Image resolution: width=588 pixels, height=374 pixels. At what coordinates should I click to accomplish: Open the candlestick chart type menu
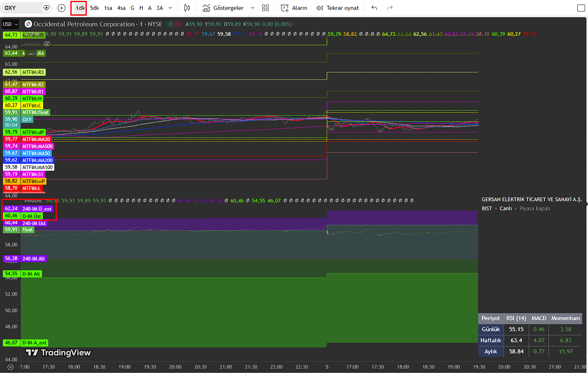187,8
